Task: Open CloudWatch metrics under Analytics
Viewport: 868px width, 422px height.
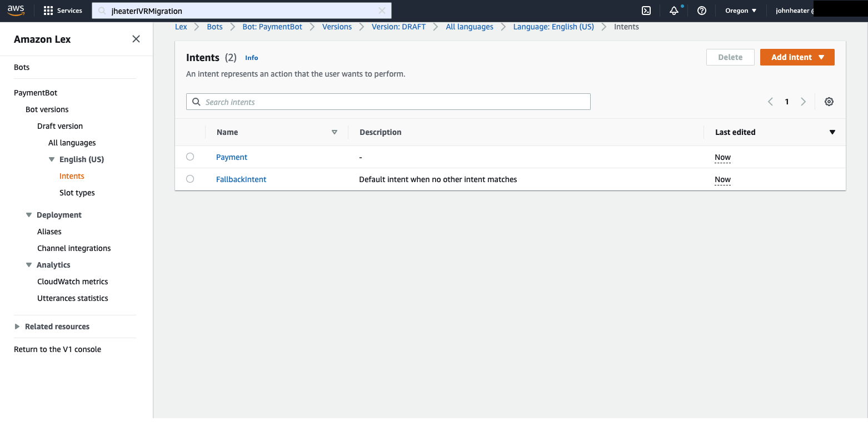Action: pyautogui.click(x=73, y=282)
